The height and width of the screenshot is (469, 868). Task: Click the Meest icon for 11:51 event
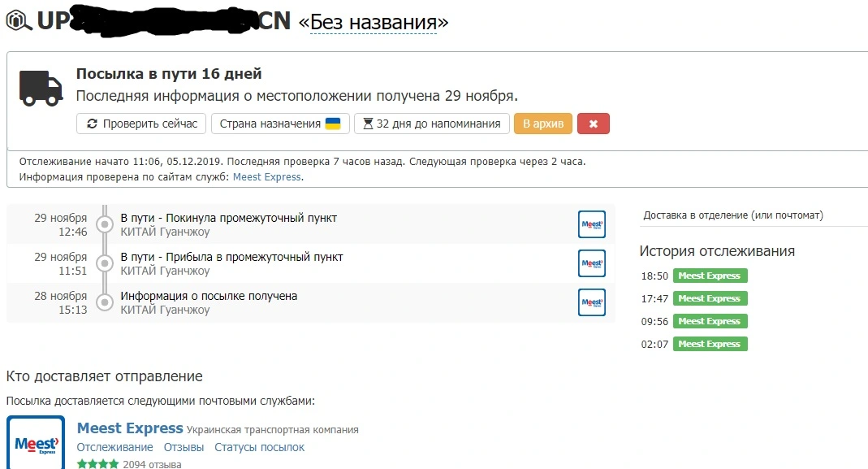tap(591, 263)
